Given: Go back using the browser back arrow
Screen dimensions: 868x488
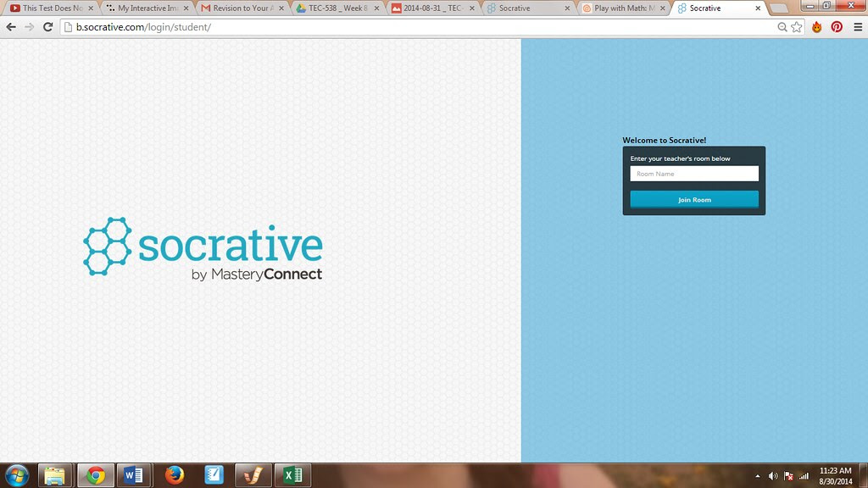Looking at the screenshot, I should click(x=11, y=27).
